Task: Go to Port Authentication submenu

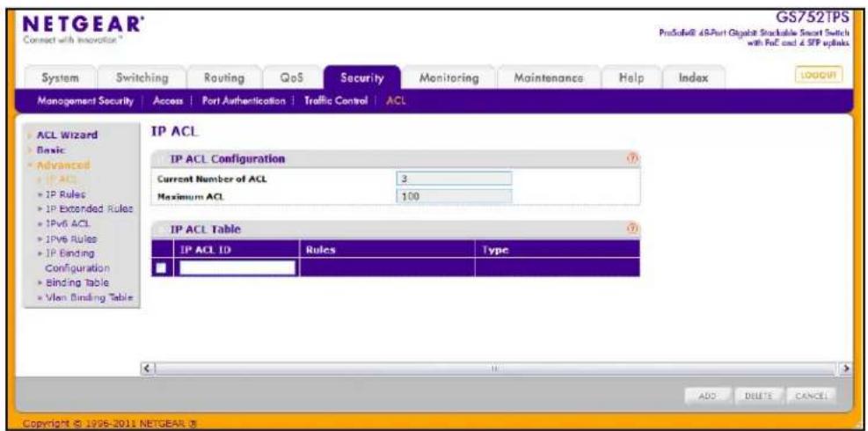Action: [x=244, y=101]
